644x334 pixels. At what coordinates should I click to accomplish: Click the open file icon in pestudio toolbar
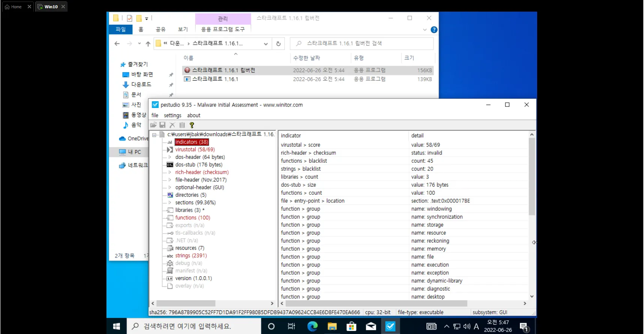click(153, 125)
